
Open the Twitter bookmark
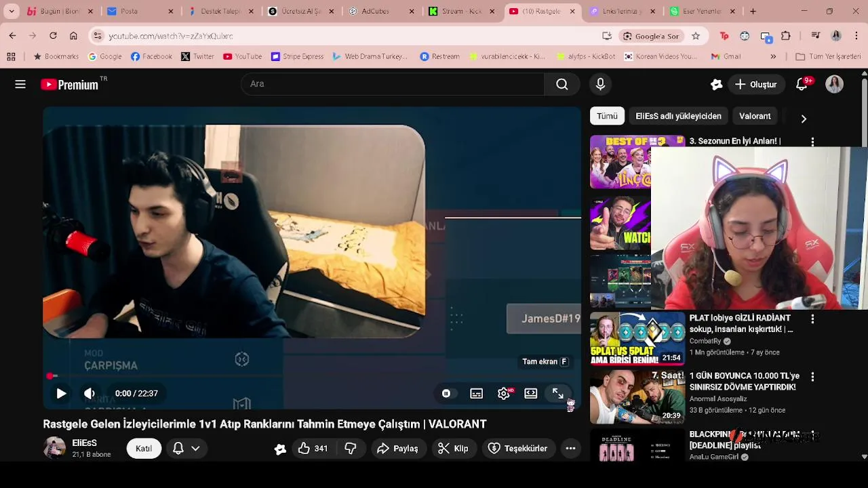(x=197, y=56)
